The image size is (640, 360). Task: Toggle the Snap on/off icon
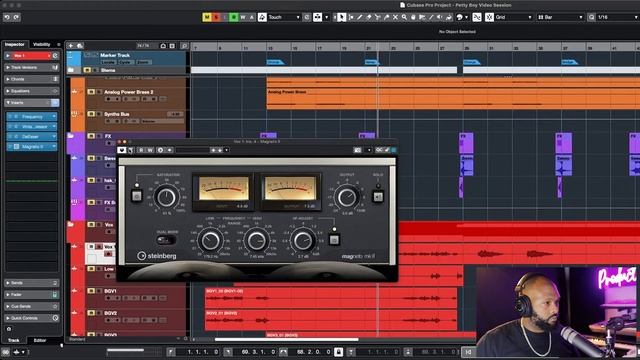(x=489, y=17)
